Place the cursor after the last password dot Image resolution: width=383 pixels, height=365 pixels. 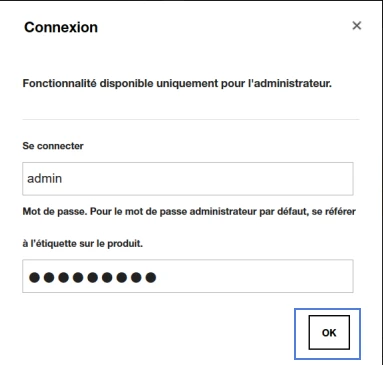pos(157,277)
